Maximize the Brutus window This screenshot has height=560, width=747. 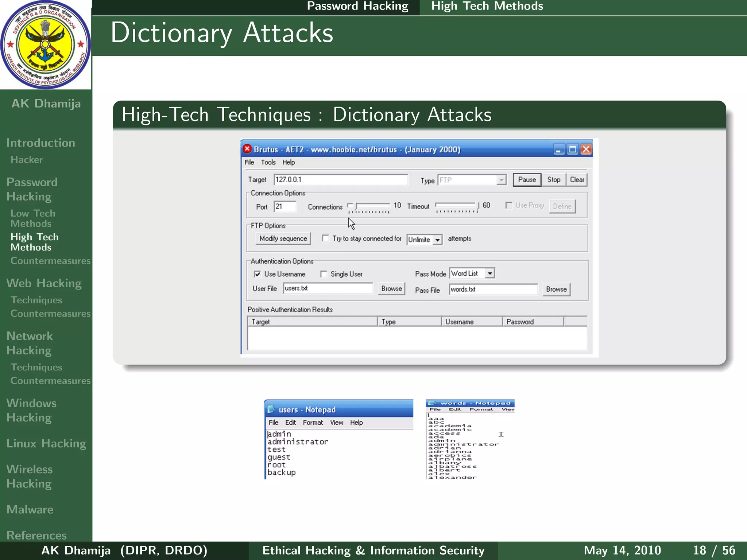coord(573,149)
